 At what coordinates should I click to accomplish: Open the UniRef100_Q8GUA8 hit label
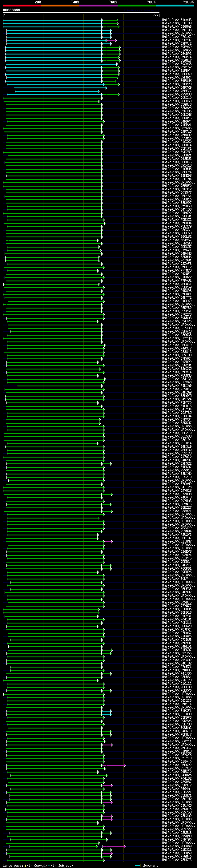coord(177,26)
